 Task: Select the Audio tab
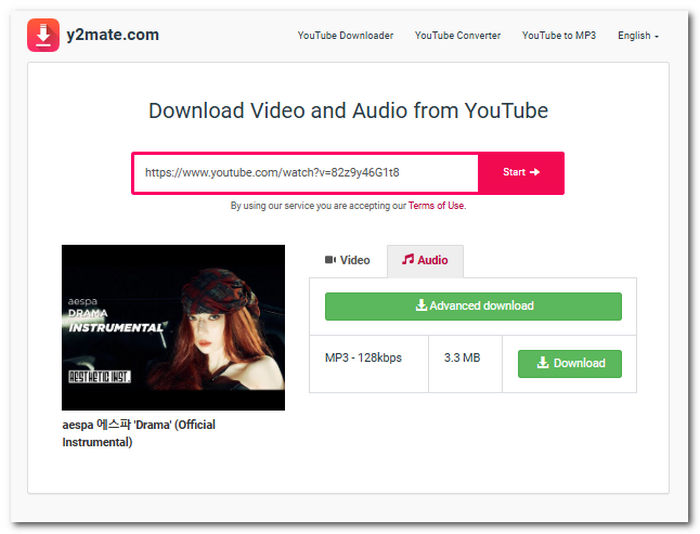coord(425,261)
